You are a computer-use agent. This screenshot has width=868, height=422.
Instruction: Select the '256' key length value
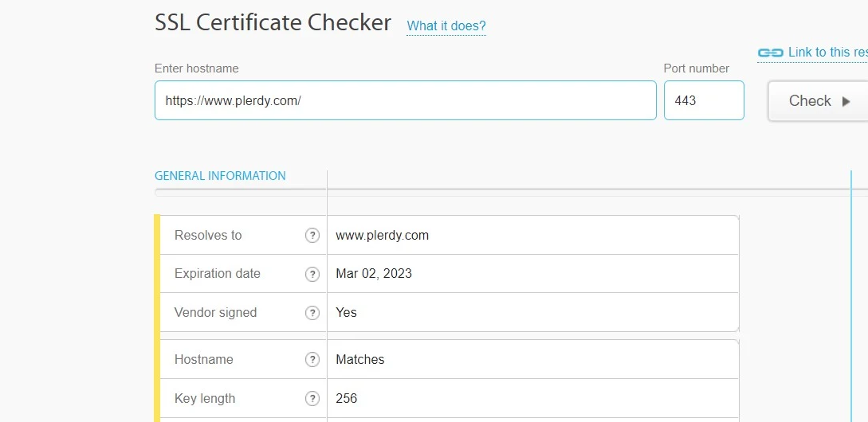(x=347, y=398)
